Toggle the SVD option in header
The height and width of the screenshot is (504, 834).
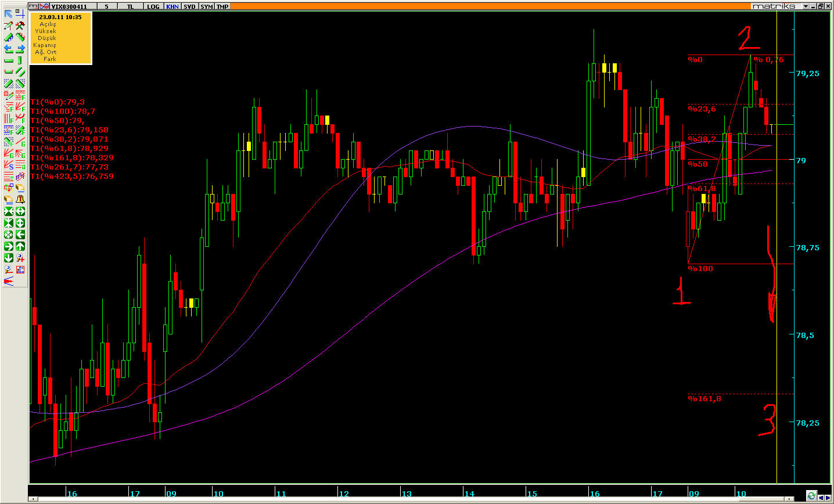(x=189, y=6)
